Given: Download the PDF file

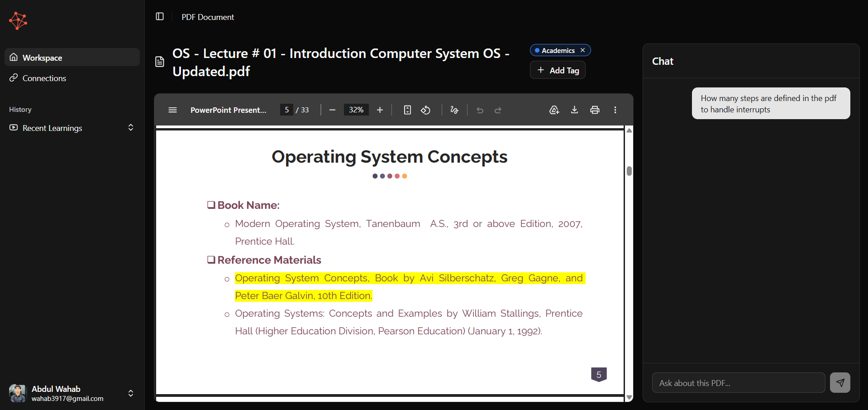Looking at the screenshot, I should pyautogui.click(x=574, y=110).
